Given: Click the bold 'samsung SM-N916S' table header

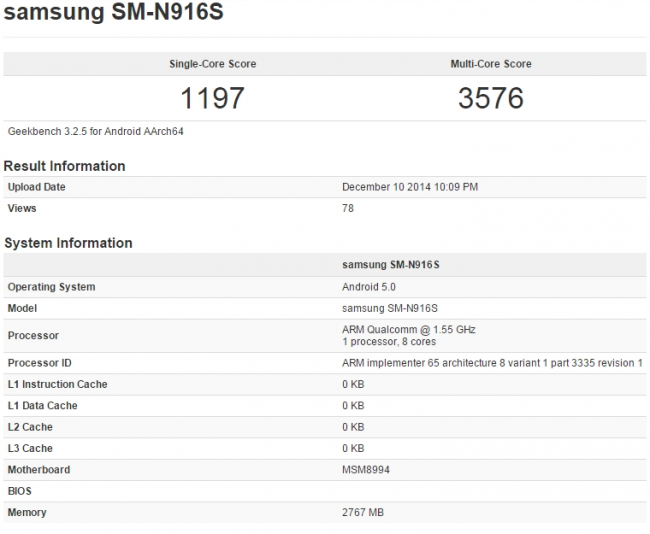Looking at the screenshot, I should [390, 265].
